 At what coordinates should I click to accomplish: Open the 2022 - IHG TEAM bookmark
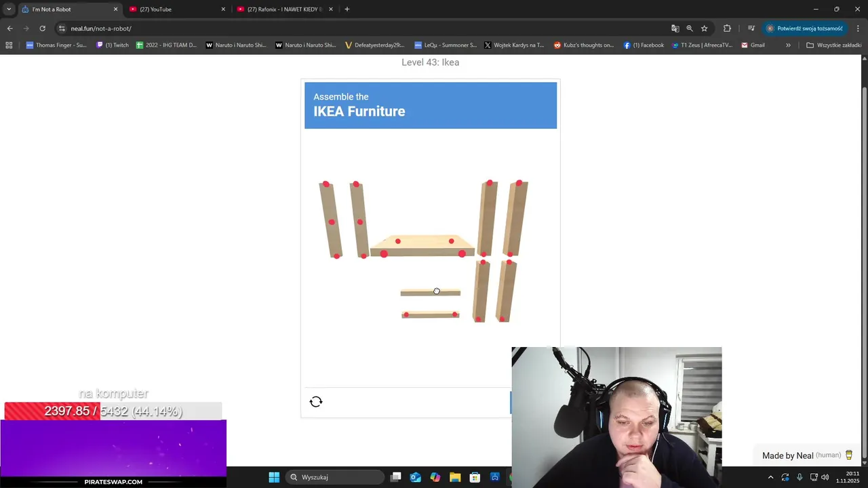coord(167,45)
